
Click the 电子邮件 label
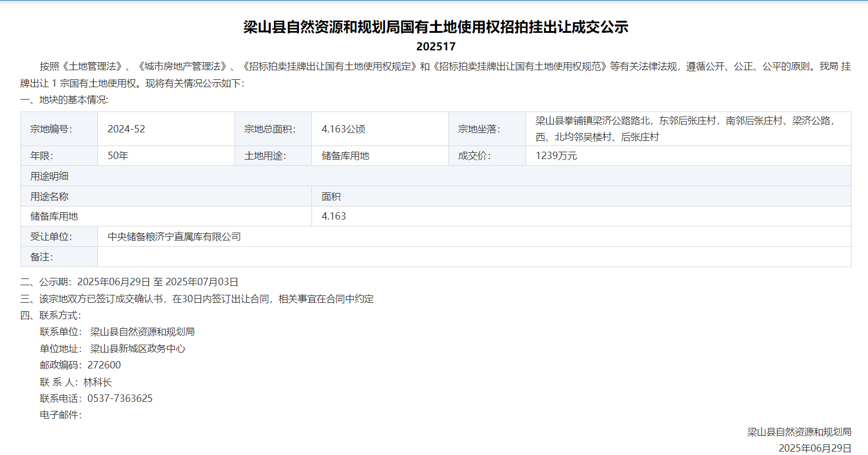[x=61, y=415]
